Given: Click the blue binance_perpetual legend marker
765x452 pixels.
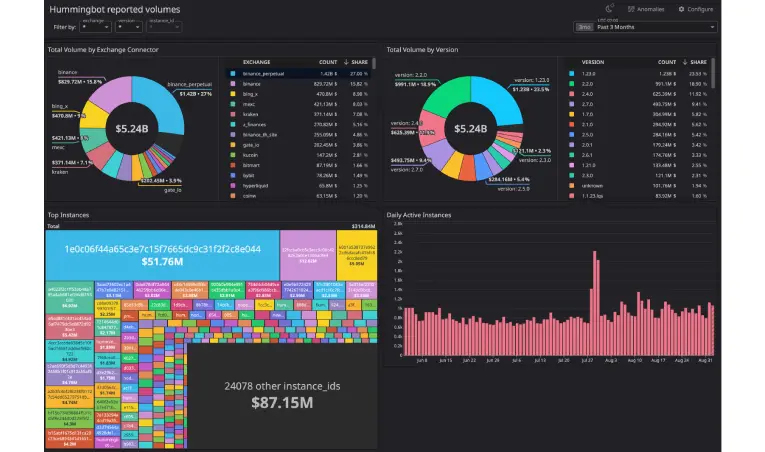Looking at the screenshot, I should [x=232, y=73].
